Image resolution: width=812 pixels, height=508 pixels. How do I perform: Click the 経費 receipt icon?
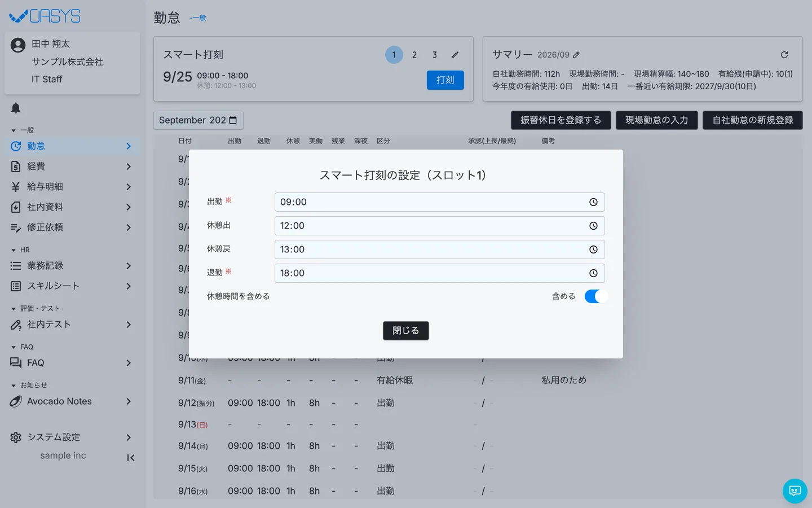(x=16, y=167)
